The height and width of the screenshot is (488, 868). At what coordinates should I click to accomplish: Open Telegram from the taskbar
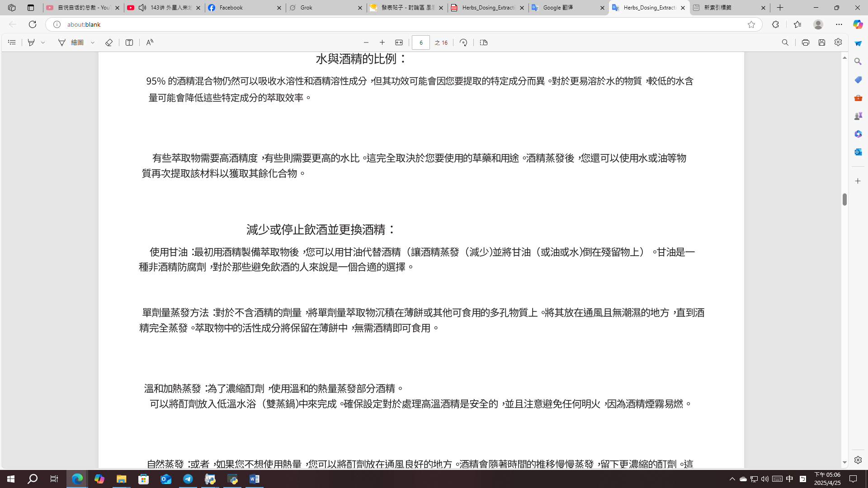[x=188, y=479]
